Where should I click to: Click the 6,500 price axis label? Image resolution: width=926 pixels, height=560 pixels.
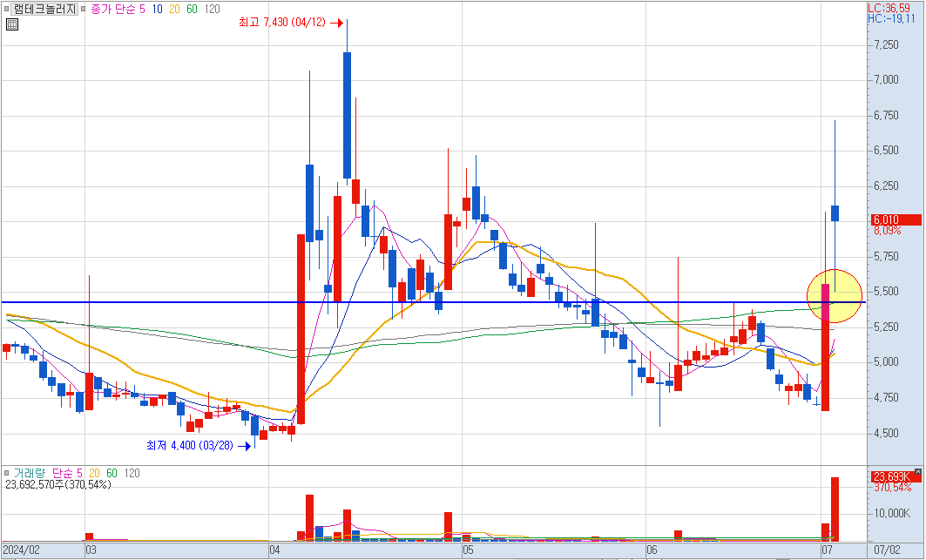(886, 150)
